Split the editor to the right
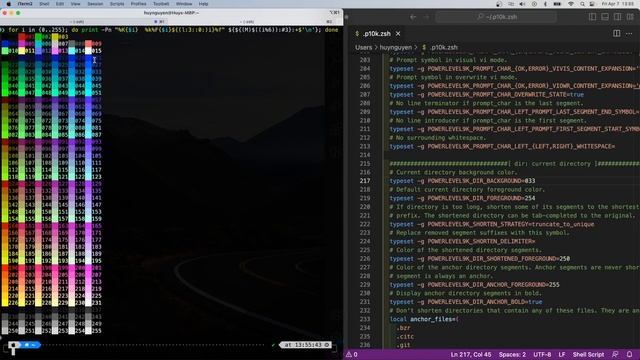 coord(616,34)
